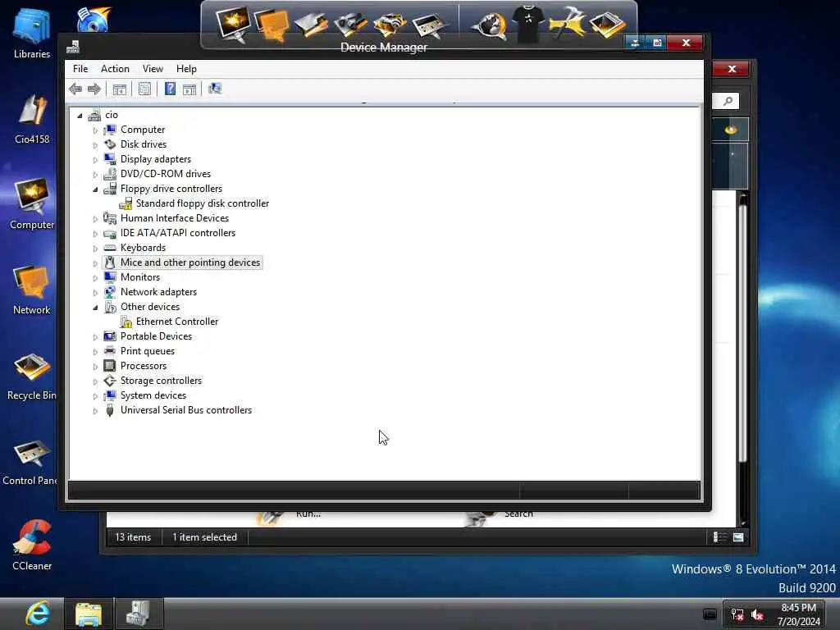Click the search box in background window
Screen dimensions: 840x630
point(726,101)
